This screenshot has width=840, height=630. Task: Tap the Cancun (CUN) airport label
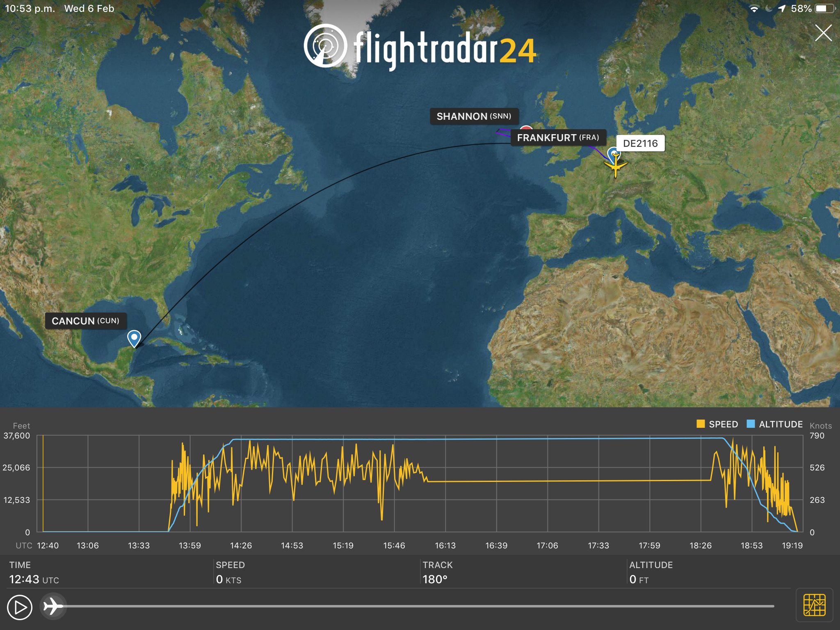click(85, 321)
